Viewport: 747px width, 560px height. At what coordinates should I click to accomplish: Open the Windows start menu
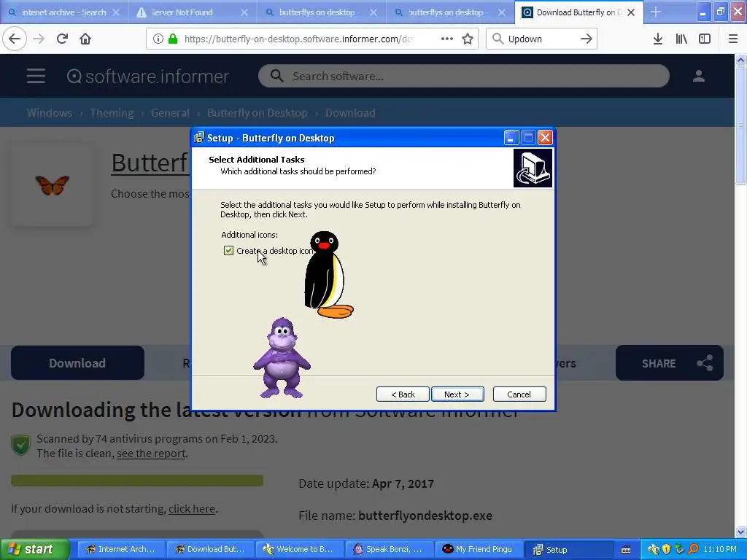point(34,549)
